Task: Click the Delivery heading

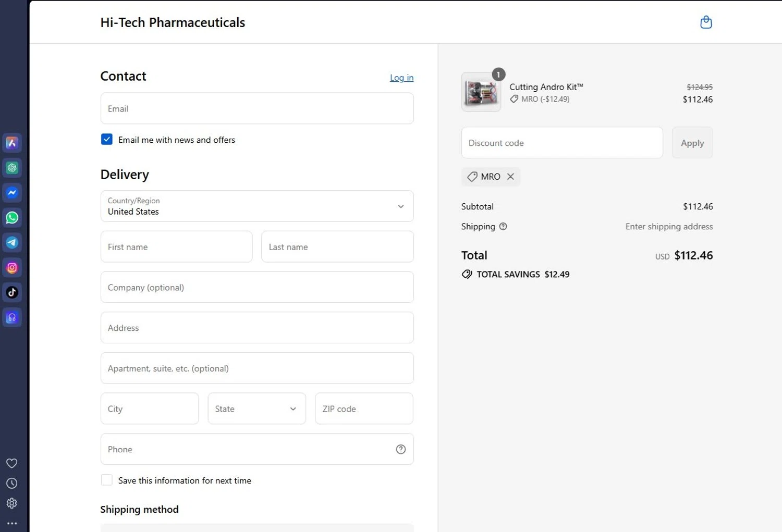Action: click(125, 175)
